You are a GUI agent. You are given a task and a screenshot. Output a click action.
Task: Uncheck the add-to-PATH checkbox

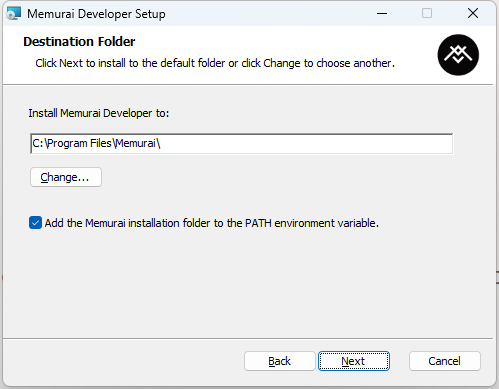(x=35, y=223)
